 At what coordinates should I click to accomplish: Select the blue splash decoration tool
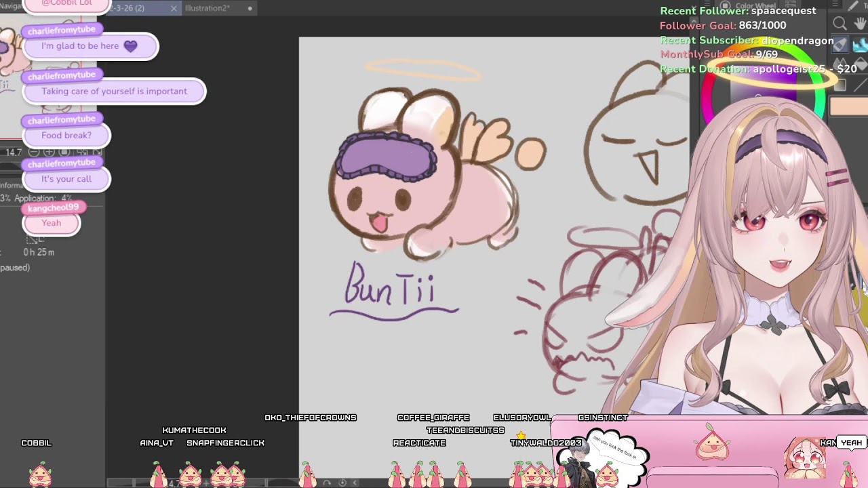(x=860, y=46)
